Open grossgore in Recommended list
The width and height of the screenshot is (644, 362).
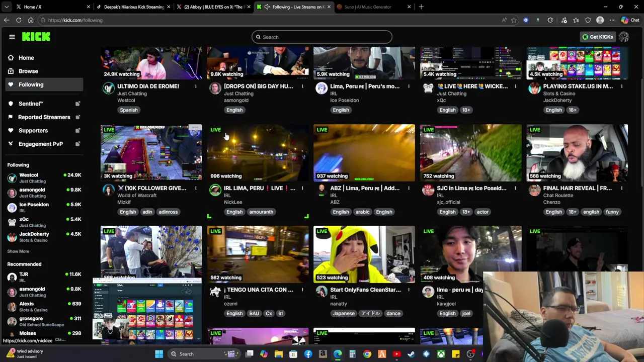[x=44, y=321]
